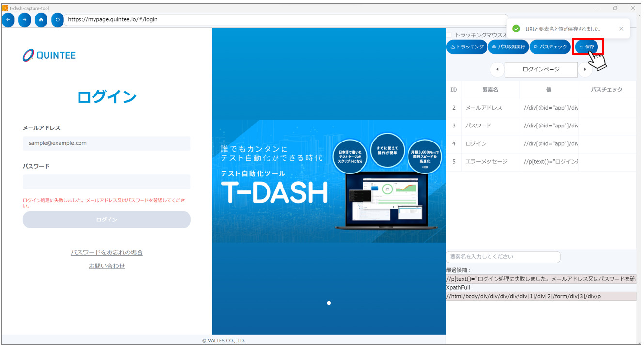This screenshot has height=346, width=644.
Task: Go to next page with right arrow
Action: pyautogui.click(x=585, y=70)
